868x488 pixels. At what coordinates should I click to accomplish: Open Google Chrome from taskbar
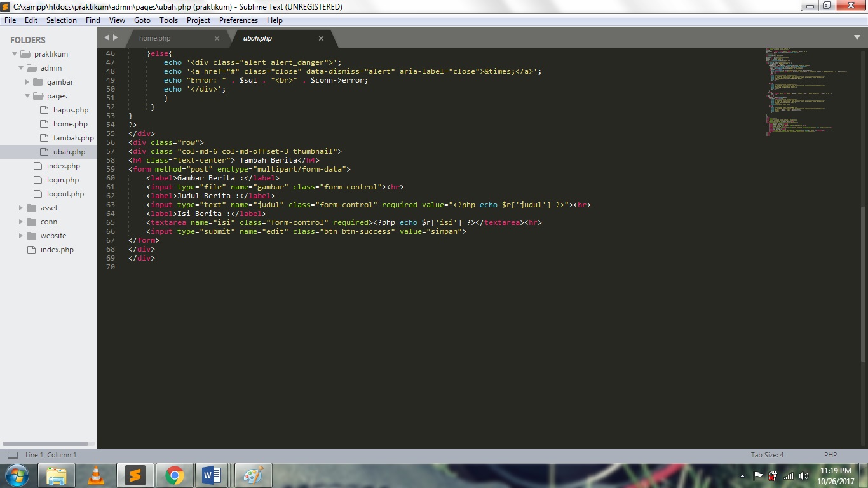click(175, 475)
